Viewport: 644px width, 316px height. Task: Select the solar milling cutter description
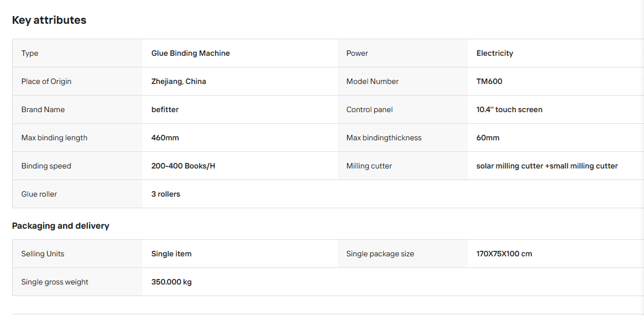pyautogui.click(x=547, y=166)
